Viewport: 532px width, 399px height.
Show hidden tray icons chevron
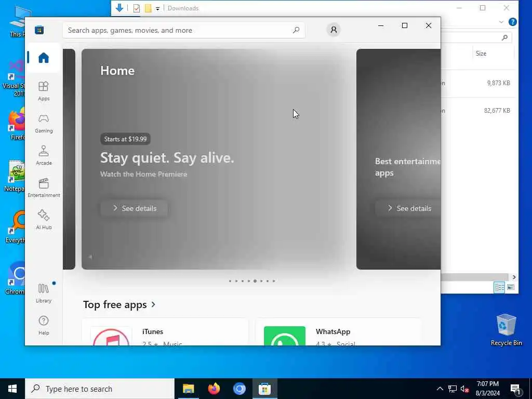click(440, 389)
